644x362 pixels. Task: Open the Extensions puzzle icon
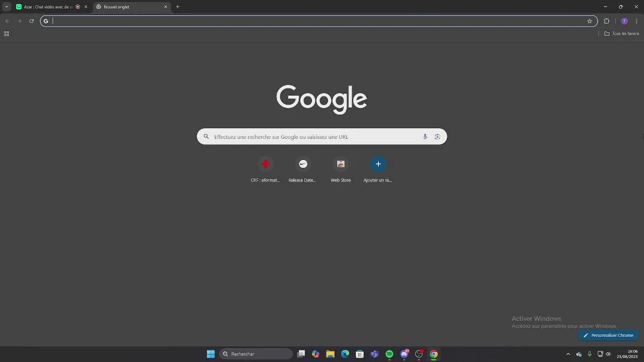tap(606, 21)
